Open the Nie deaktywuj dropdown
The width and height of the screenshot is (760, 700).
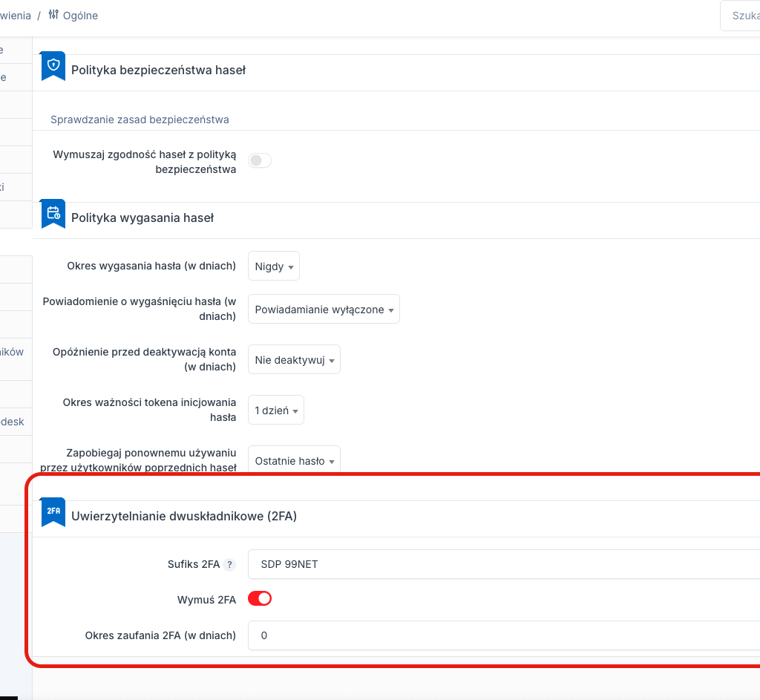click(x=294, y=360)
